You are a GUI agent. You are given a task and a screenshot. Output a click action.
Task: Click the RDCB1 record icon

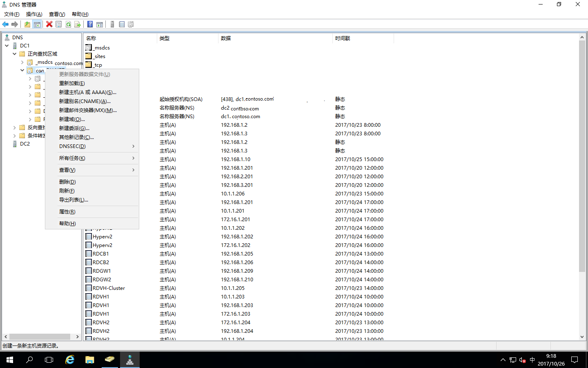[89, 254]
